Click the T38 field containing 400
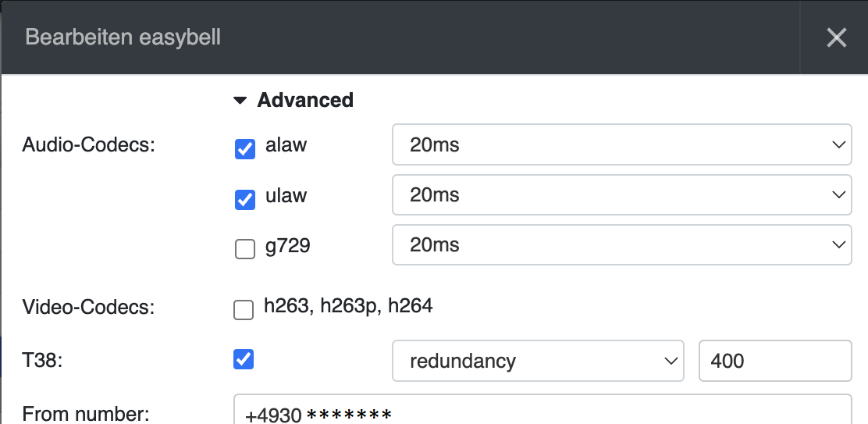 coord(774,361)
